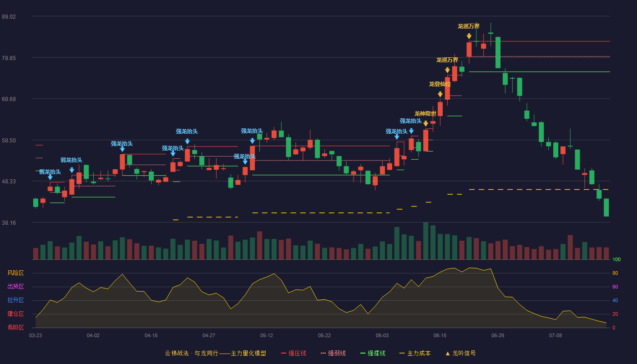Click the 03-23 date label

(35, 335)
